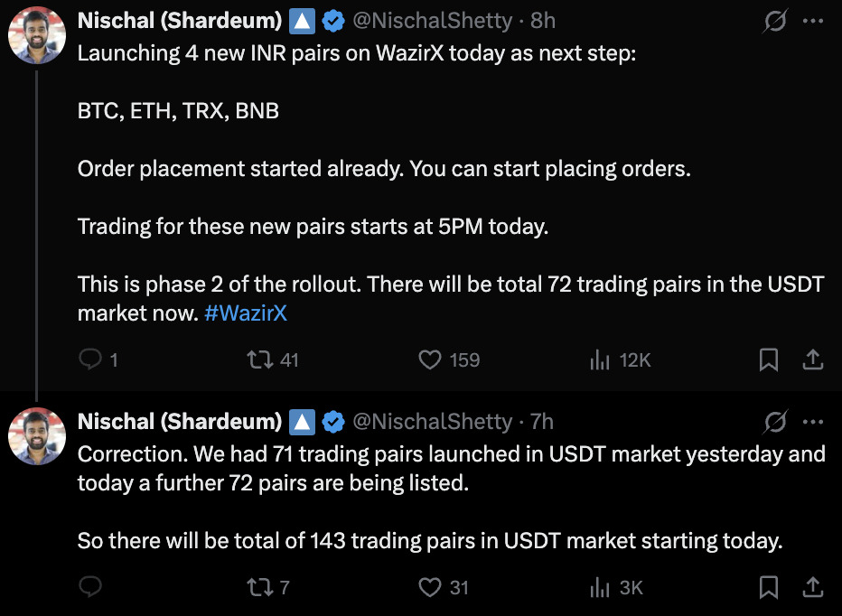The height and width of the screenshot is (616, 842).
Task: Reply to the first tweet
Action: pos(90,360)
